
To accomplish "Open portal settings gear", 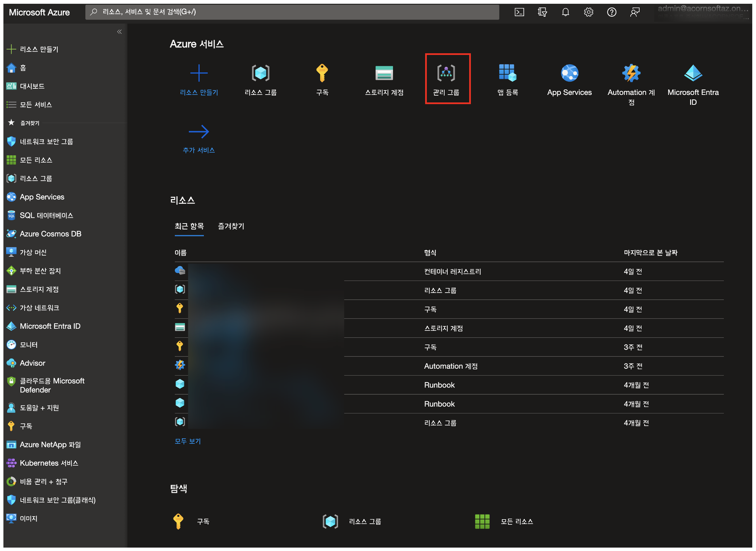I will coord(588,12).
